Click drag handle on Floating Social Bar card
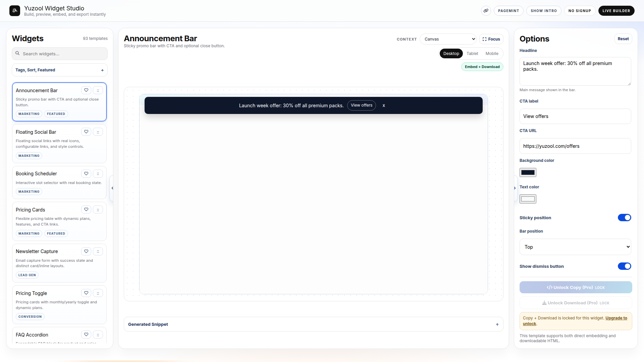Image resolution: width=644 pixels, height=362 pixels. point(98,132)
